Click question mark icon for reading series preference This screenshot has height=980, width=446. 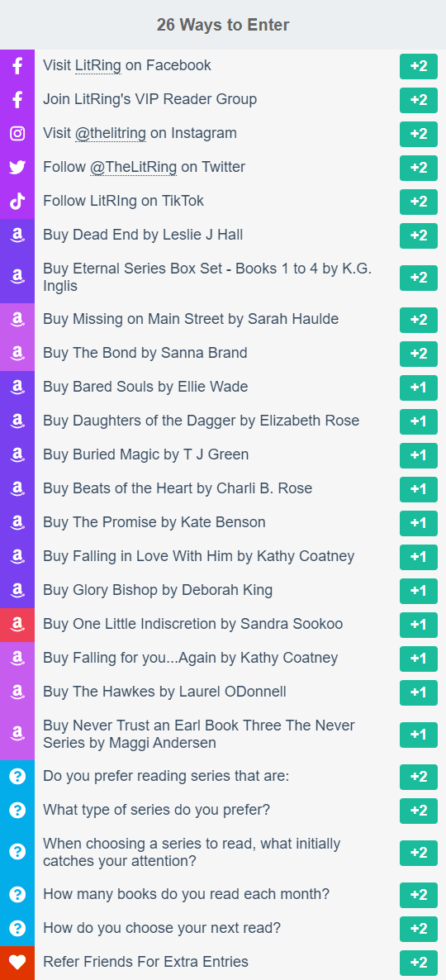pyautogui.click(x=17, y=777)
